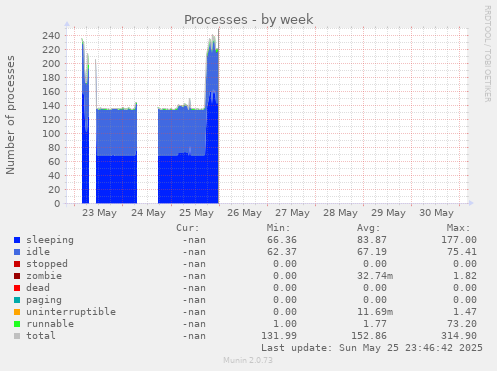Click the 140 y-axis tick label
497x371 pixels.
click(x=51, y=106)
